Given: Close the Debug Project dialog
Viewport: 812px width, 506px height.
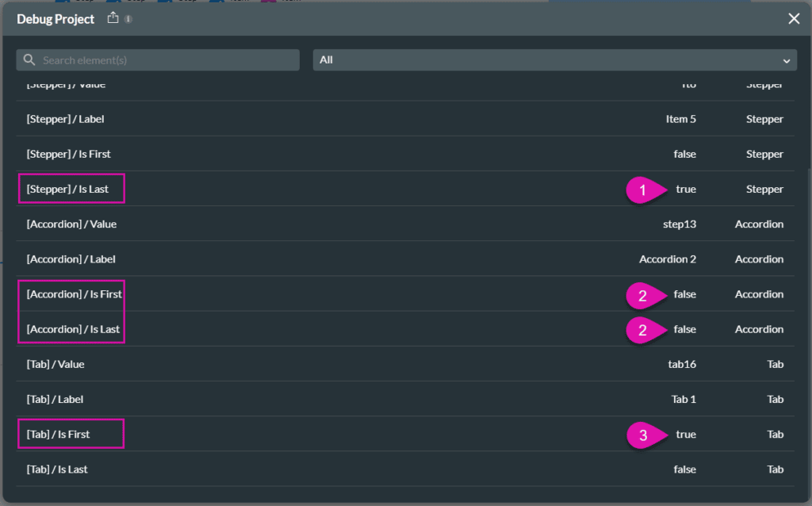Looking at the screenshot, I should tap(794, 19).
